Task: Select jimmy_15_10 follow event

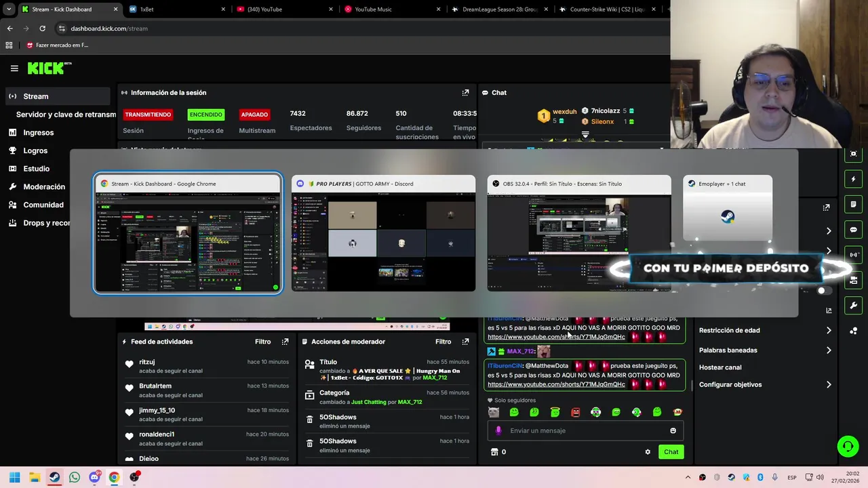Action: (x=205, y=415)
